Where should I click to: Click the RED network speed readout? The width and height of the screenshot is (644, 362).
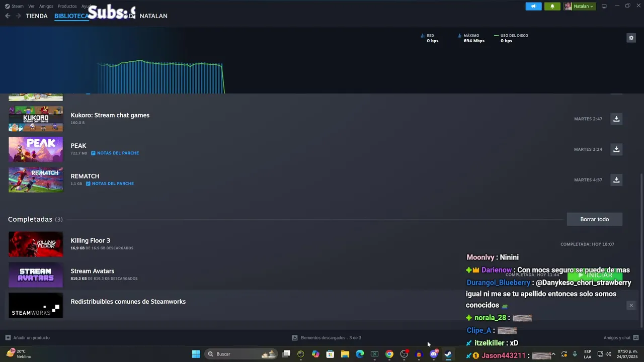pos(430,38)
